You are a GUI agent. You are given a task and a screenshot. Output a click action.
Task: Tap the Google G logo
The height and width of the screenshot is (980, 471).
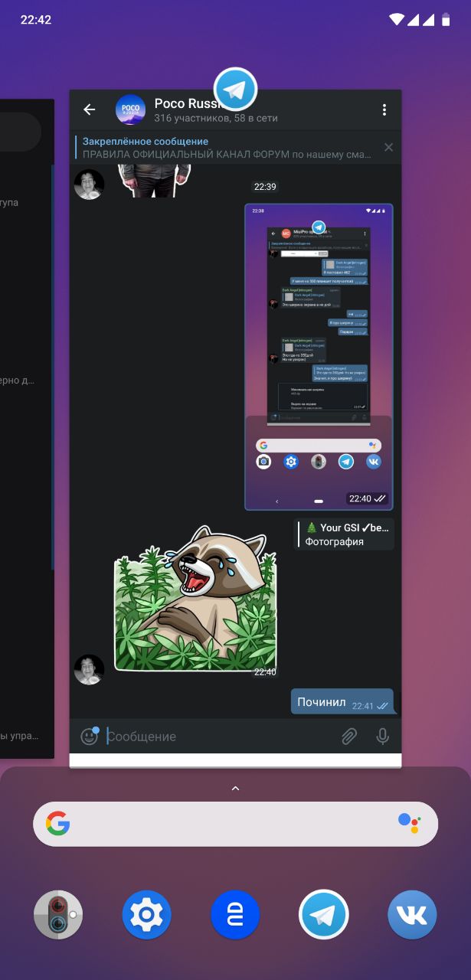click(57, 824)
